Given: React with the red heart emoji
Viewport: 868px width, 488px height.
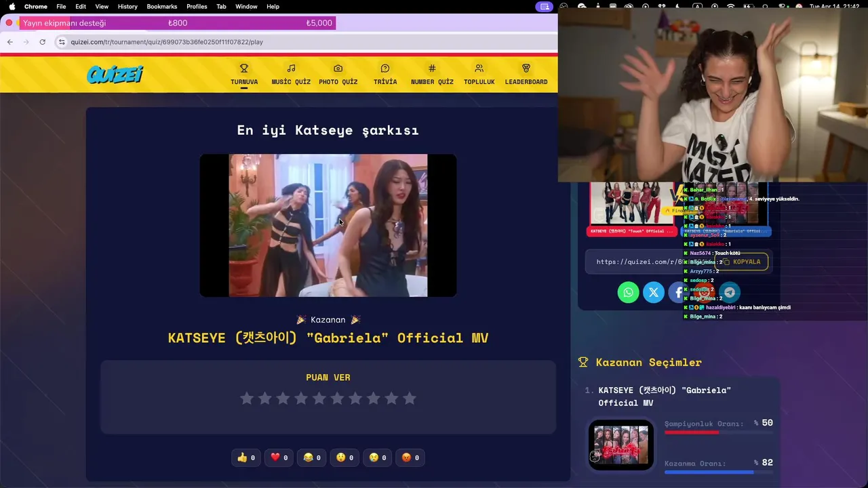Looking at the screenshot, I should 279,457.
